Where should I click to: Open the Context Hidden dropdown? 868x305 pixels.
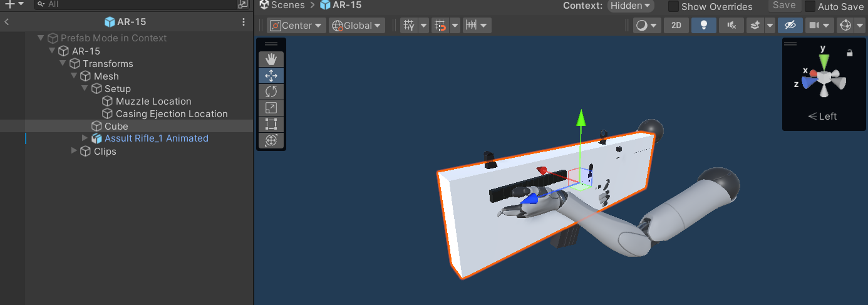coord(630,6)
